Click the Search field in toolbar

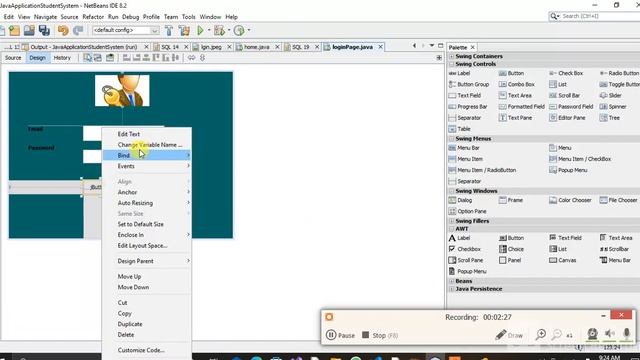595,16
